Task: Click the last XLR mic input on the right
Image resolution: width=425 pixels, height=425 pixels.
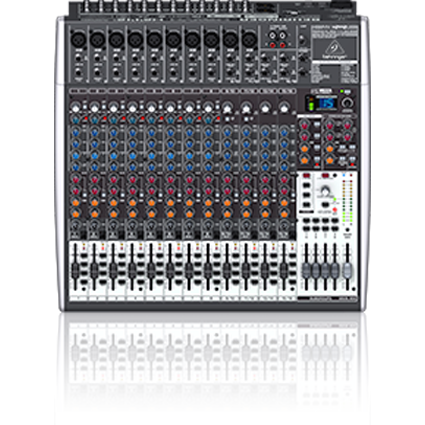Action: (249, 40)
